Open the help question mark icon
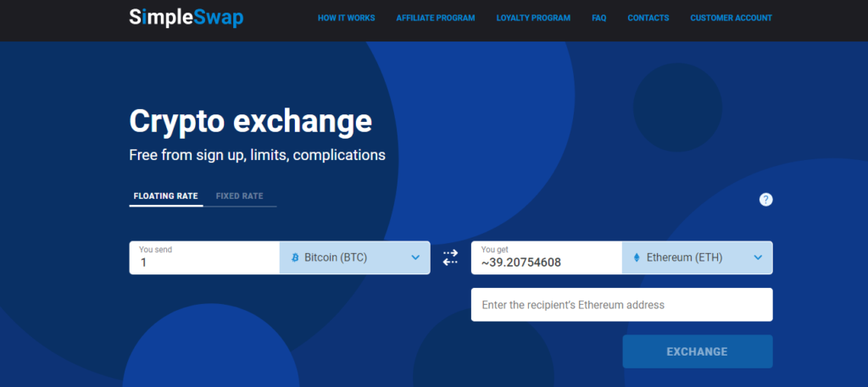Viewport: 868px width, 387px height. pyautogui.click(x=765, y=200)
